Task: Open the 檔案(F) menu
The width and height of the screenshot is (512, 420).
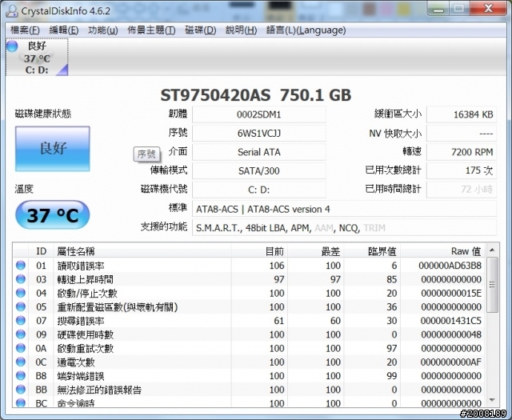Action: pos(25,30)
